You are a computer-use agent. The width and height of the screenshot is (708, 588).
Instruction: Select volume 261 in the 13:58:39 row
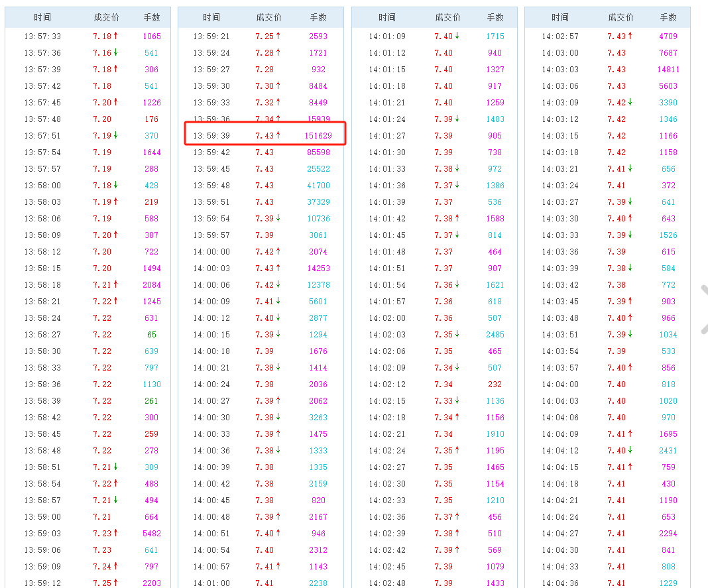(152, 401)
